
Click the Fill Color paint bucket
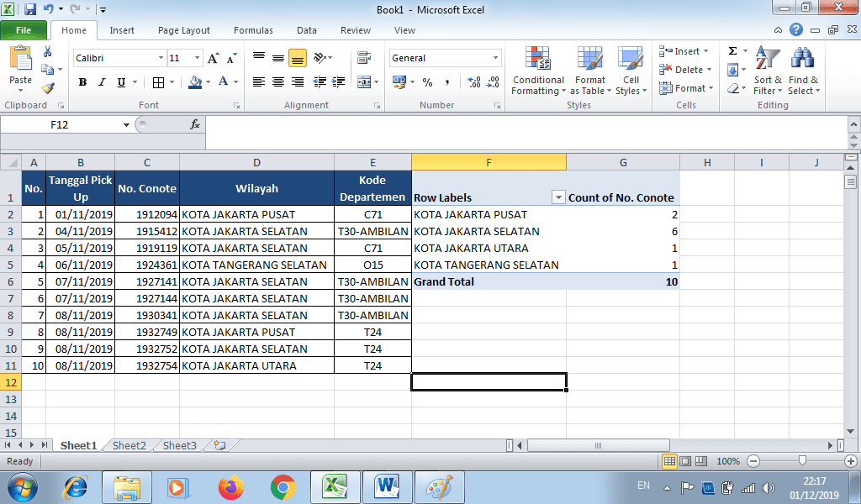(195, 82)
